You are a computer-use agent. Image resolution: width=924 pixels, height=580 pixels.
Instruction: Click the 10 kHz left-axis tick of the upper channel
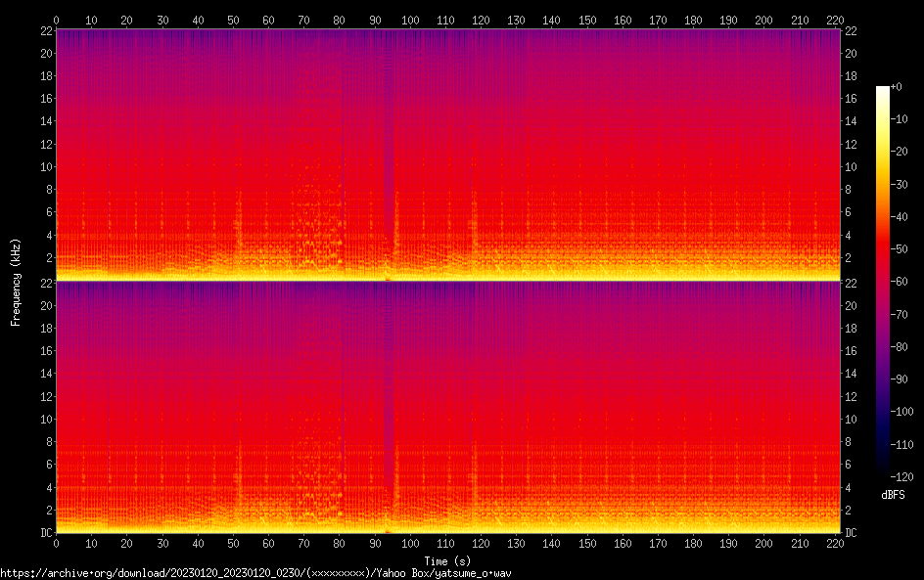tap(44, 166)
